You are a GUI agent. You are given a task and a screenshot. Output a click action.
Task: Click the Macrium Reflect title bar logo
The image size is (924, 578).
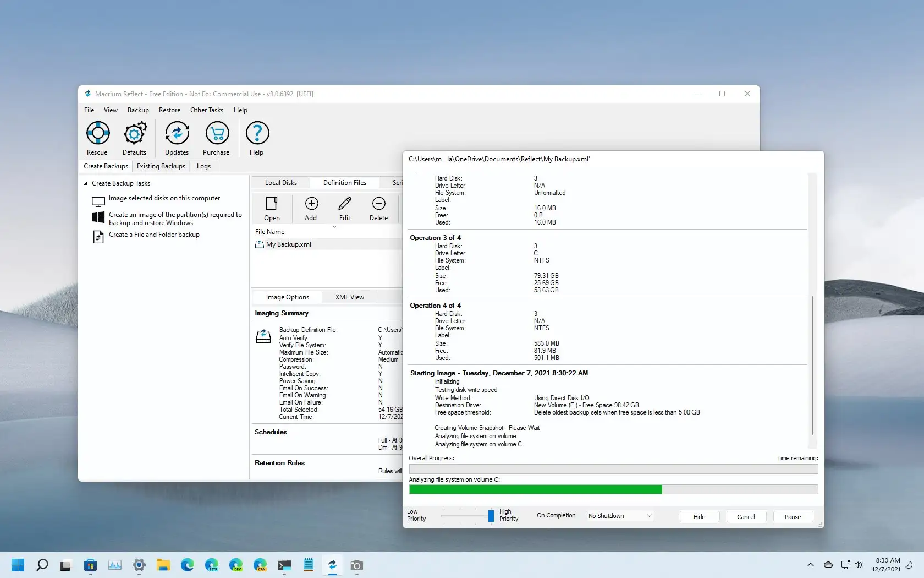coord(87,94)
